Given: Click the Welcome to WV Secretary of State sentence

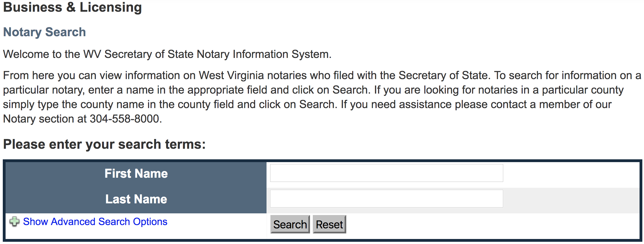Looking at the screenshot, I should pos(167,54).
